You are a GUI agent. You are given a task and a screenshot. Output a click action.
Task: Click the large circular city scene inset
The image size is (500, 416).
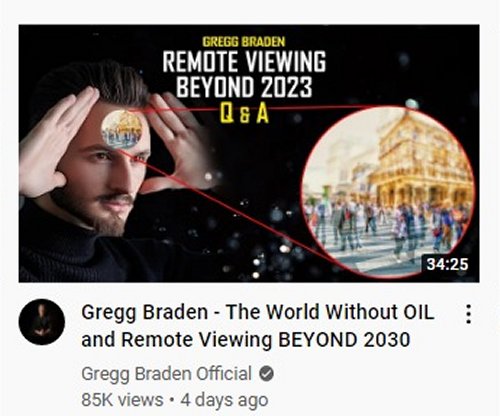388,192
